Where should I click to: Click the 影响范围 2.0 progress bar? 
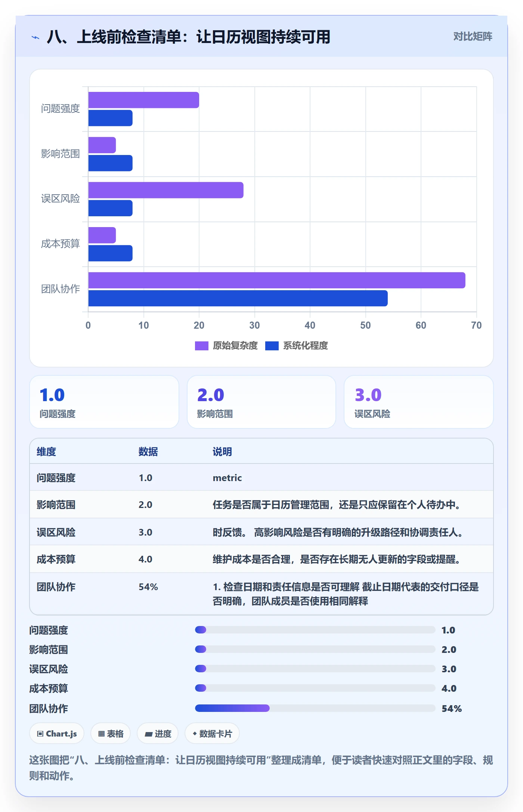(315, 649)
